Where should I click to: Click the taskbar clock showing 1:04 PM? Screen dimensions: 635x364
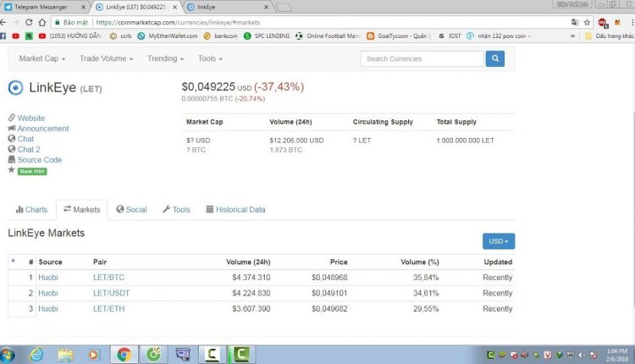[x=617, y=355]
